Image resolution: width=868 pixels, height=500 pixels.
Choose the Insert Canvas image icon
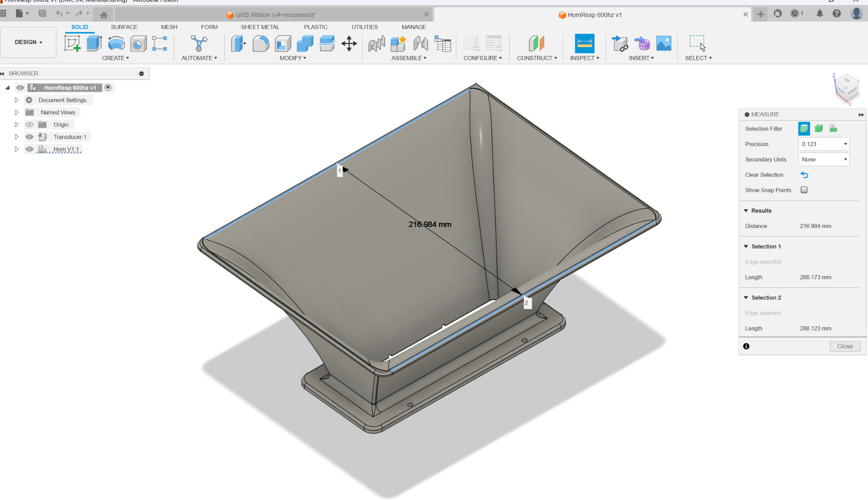point(664,43)
